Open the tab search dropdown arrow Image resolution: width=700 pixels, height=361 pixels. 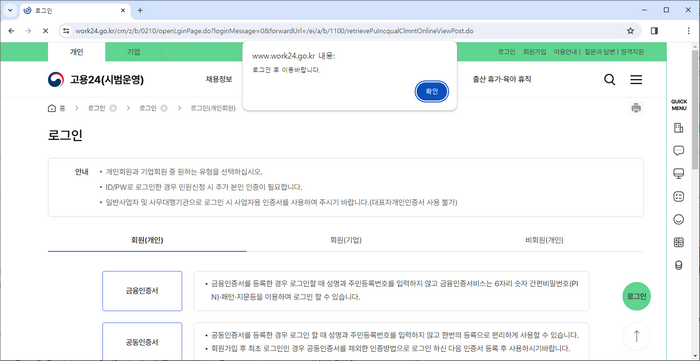click(10, 10)
